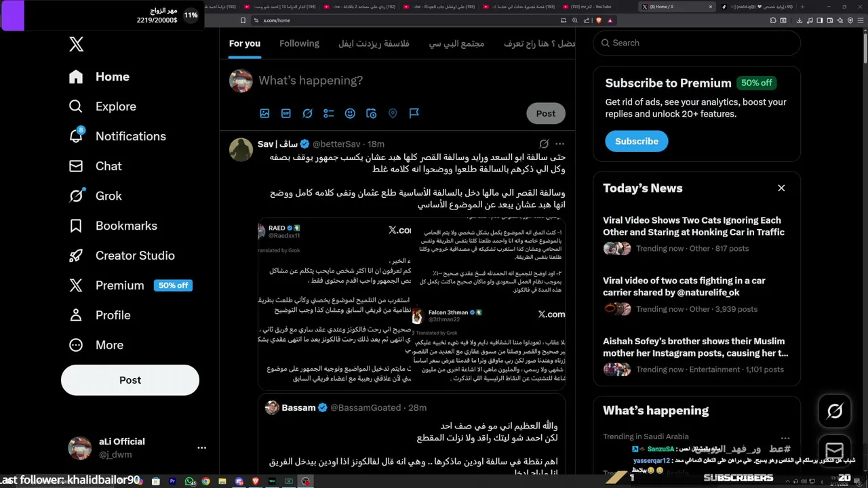This screenshot has height=488, width=868.
Task: Open account switcher menu for aLi Official
Action: [x=201, y=448]
